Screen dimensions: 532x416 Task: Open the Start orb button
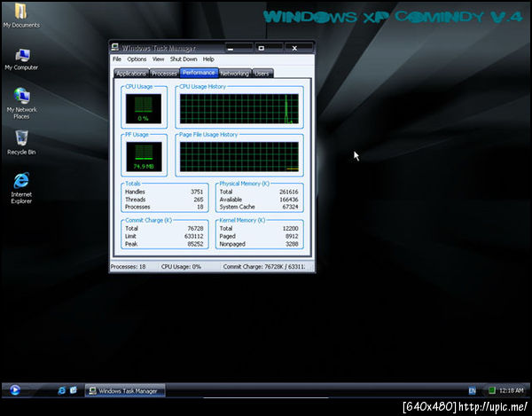[14, 390]
